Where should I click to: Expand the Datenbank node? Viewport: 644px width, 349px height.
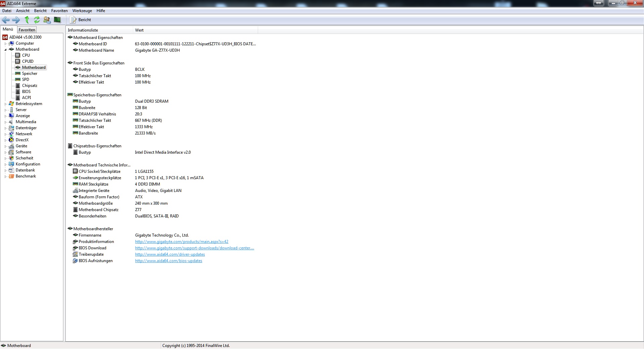[x=5, y=170]
